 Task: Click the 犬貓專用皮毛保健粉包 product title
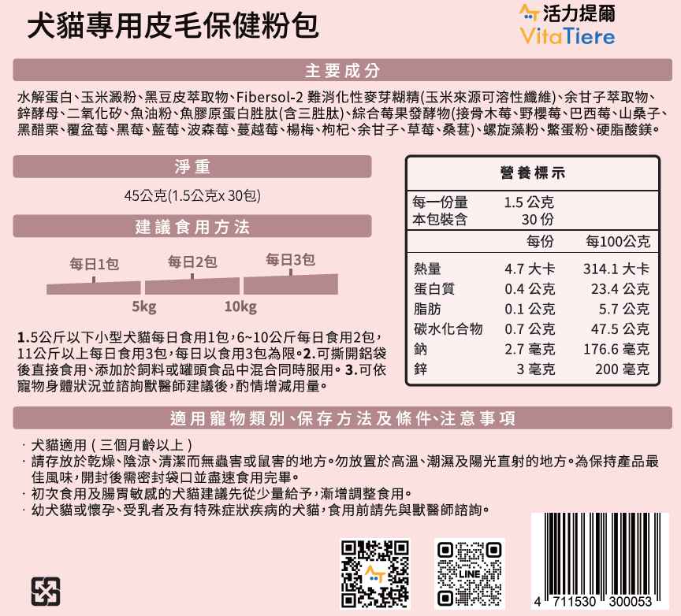(x=173, y=25)
